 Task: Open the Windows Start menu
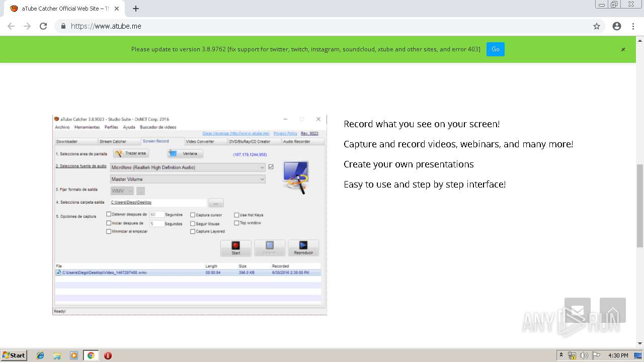(x=14, y=355)
